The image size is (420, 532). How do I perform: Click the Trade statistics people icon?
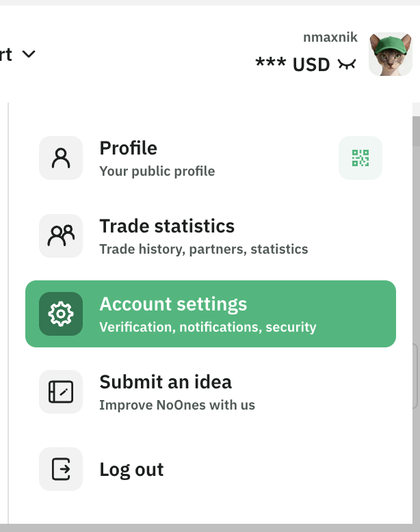click(61, 236)
